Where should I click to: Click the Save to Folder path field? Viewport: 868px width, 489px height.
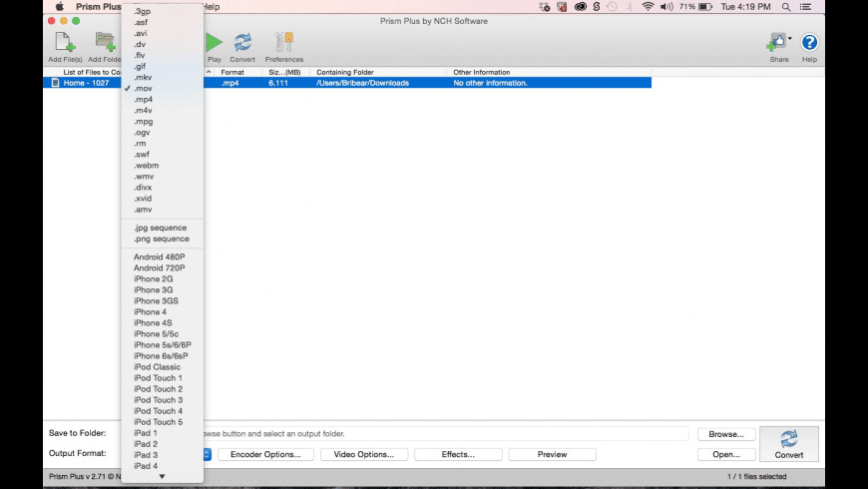tap(446, 434)
